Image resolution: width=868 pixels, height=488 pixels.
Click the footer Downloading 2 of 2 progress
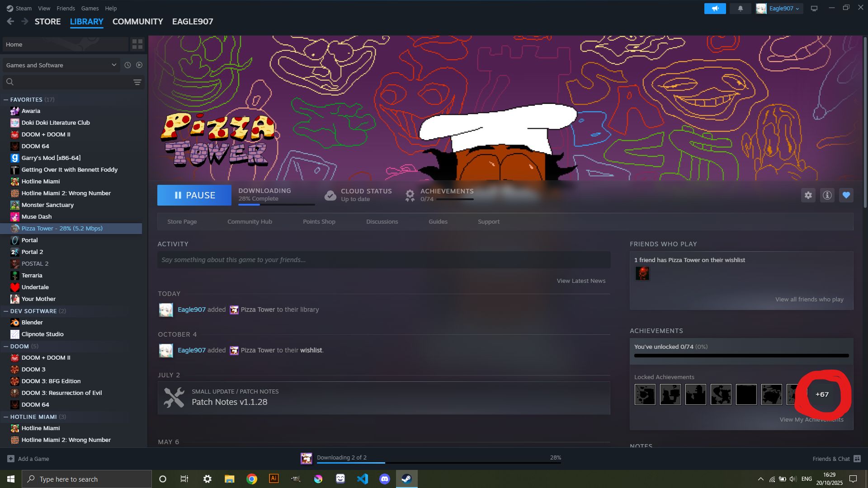click(x=439, y=463)
